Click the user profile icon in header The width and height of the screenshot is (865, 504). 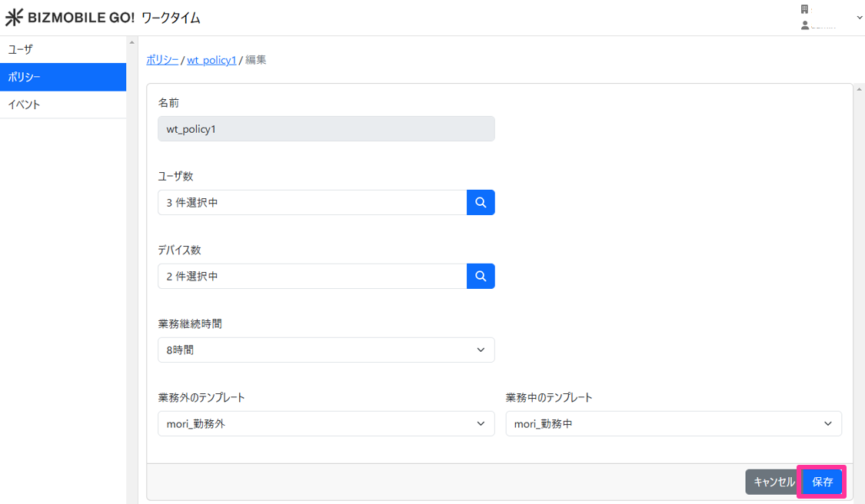tap(804, 25)
